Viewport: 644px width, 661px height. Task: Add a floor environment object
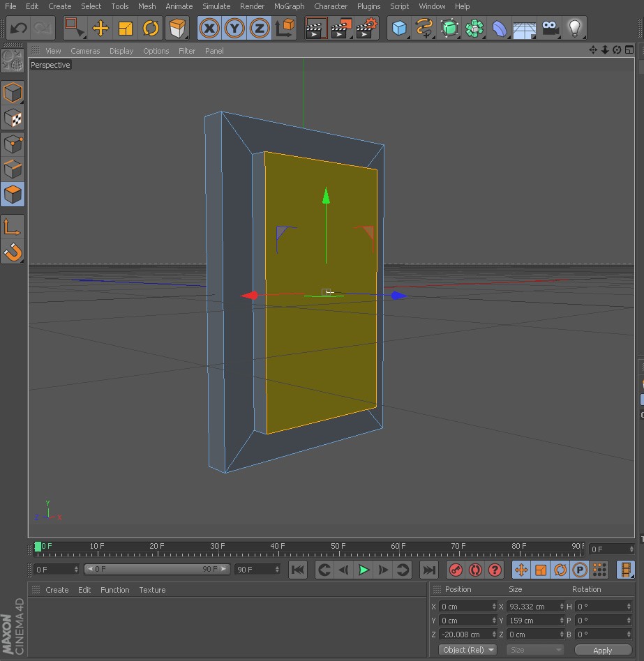point(524,29)
